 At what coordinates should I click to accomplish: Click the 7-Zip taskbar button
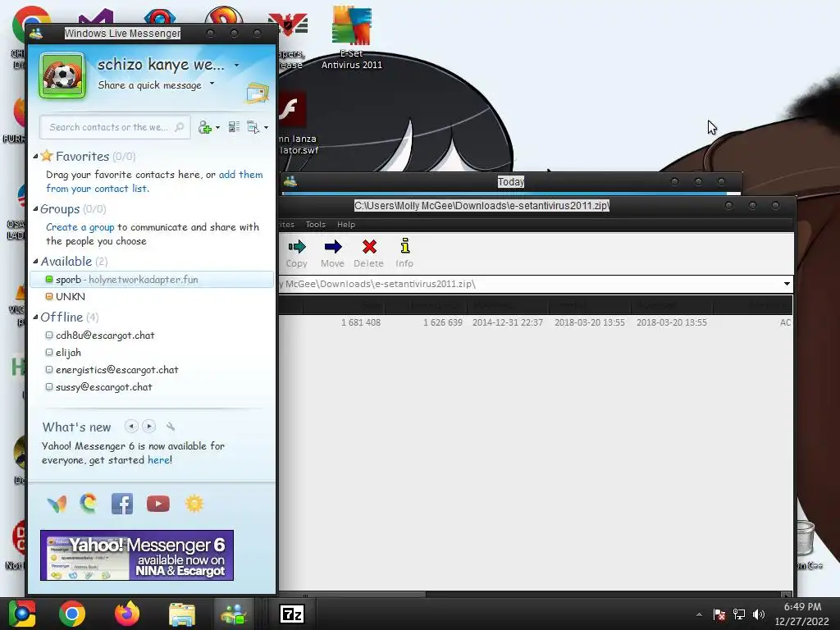[x=292, y=614]
